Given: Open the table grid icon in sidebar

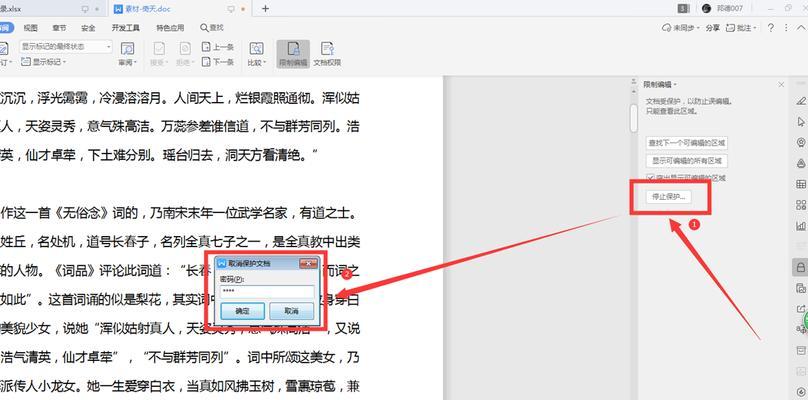Looking at the screenshot, I should (801, 184).
